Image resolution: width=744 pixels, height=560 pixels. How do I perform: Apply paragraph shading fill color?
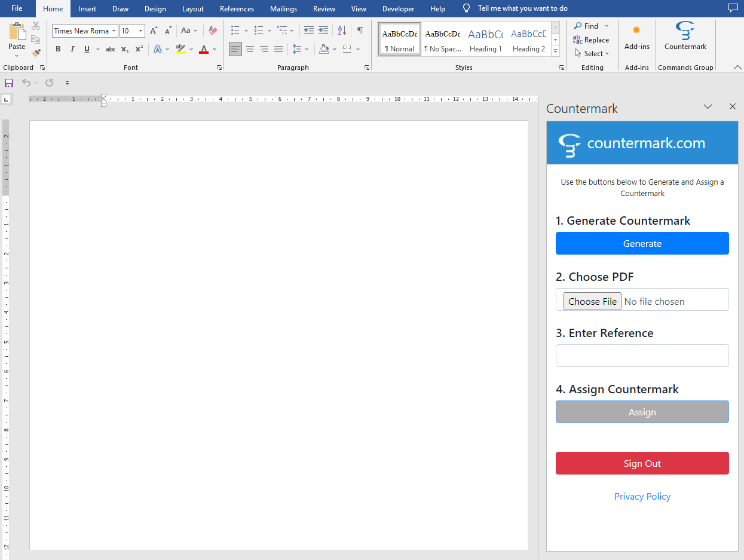(324, 49)
